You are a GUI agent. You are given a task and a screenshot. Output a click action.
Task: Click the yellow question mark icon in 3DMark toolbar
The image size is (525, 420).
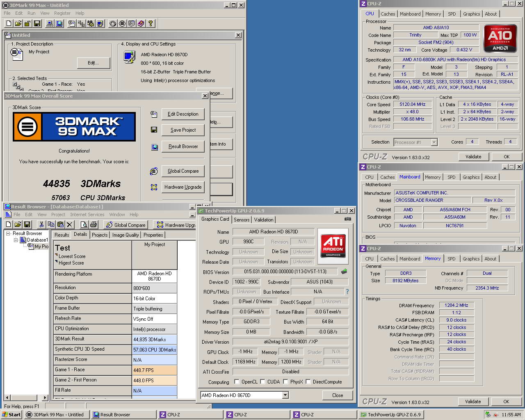tap(151, 23)
